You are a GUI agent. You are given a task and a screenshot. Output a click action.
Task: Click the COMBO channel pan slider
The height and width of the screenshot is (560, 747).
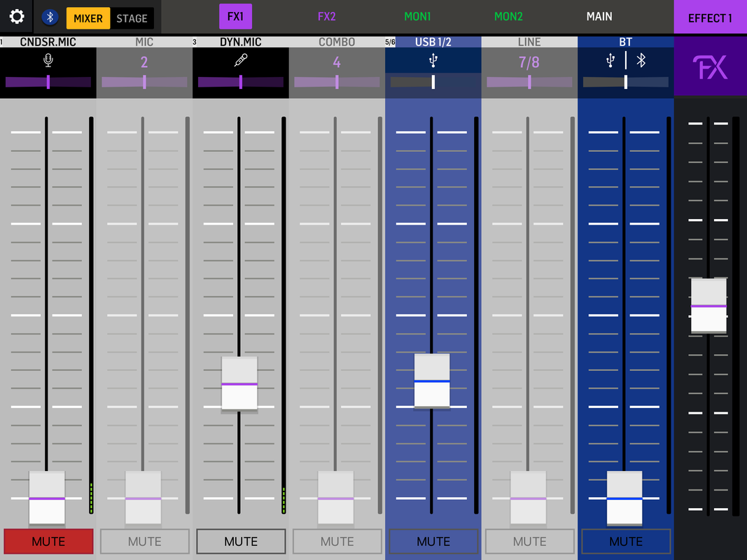(x=337, y=82)
